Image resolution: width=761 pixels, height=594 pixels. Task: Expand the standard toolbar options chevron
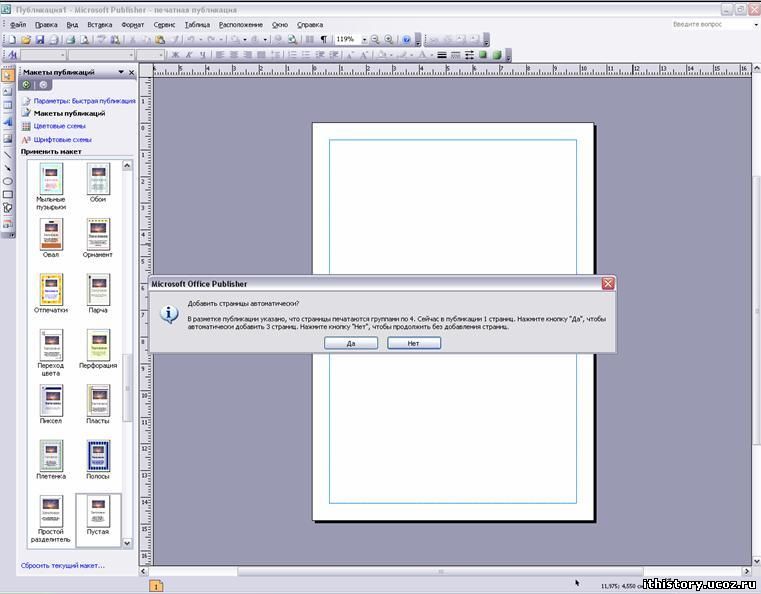418,40
